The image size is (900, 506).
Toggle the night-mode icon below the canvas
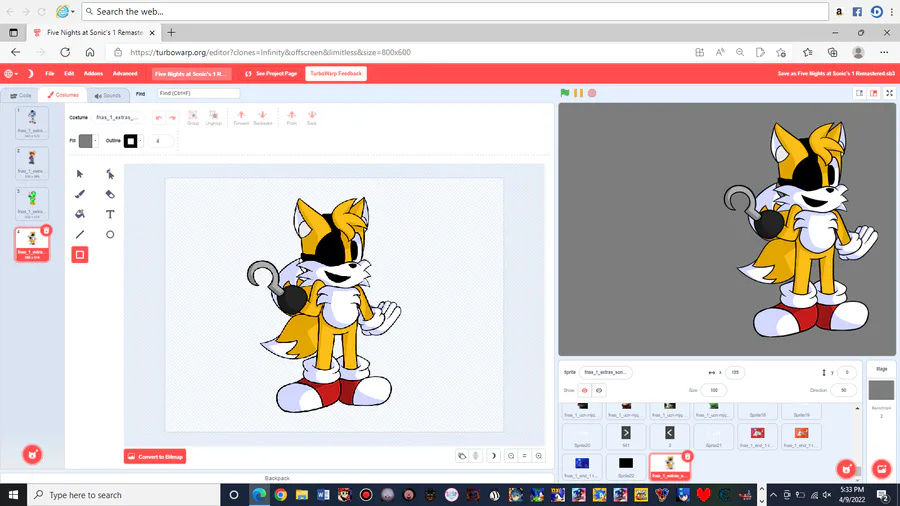coord(493,456)
